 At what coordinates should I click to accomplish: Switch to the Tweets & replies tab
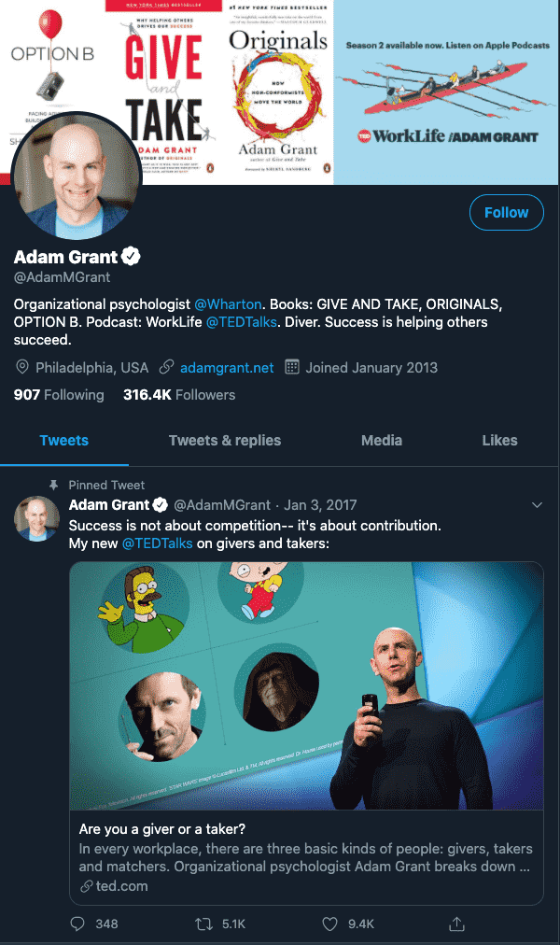225,441
